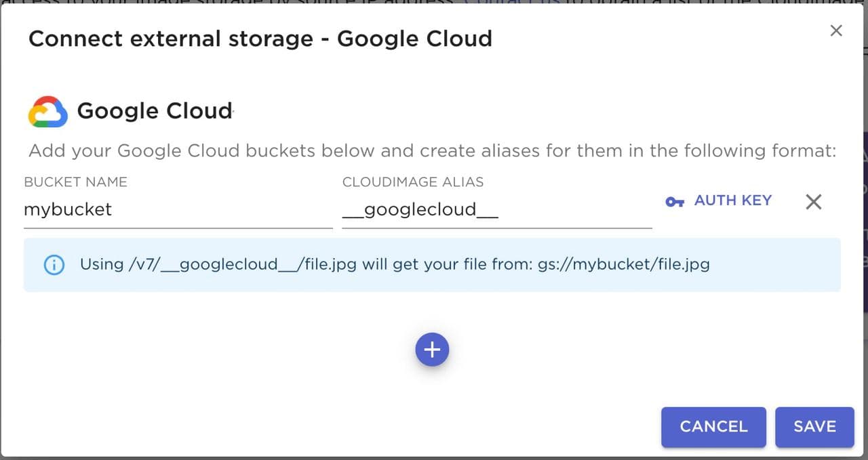
Task: Click 'will get your file from' banner text
Action: tap(447, 264)
